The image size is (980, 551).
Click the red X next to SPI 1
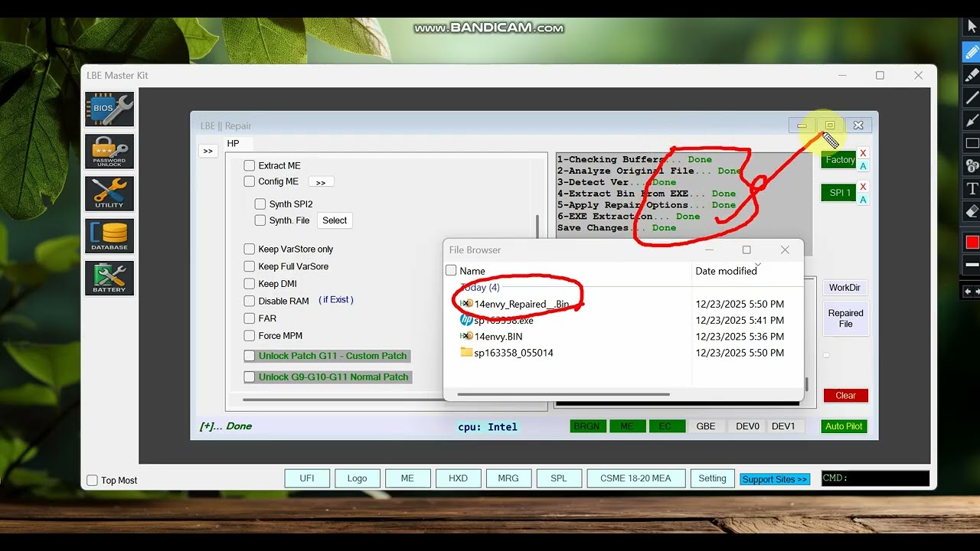click(x=863, y=187)
